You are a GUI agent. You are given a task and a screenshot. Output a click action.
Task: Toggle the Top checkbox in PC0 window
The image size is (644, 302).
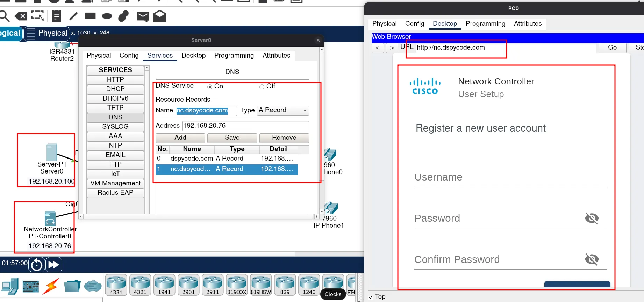(x=371, y=297)
